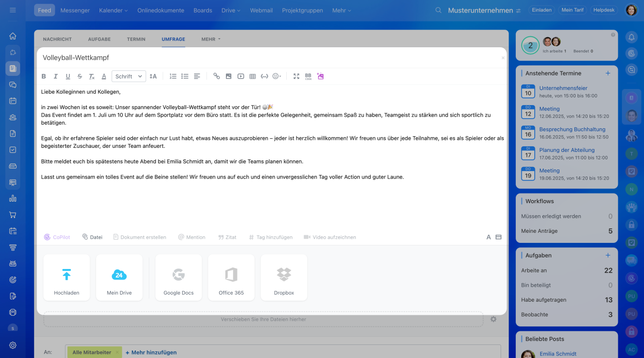
Task: Toggle underline formatting
Action: [x=68, y=76]
